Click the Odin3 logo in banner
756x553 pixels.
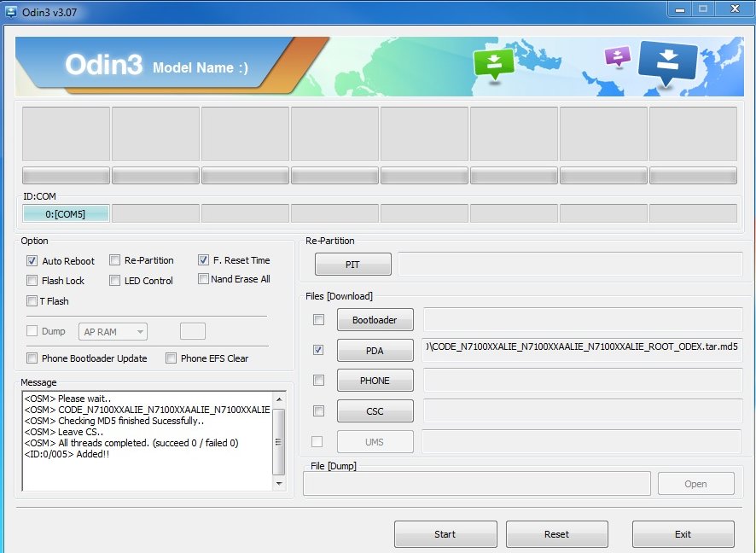[103, 67]
